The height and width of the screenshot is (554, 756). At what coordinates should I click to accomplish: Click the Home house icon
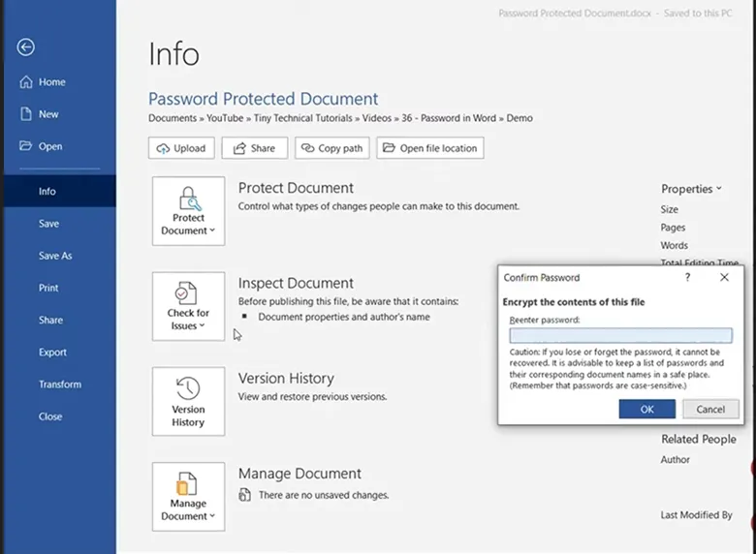tap(26, 82)
